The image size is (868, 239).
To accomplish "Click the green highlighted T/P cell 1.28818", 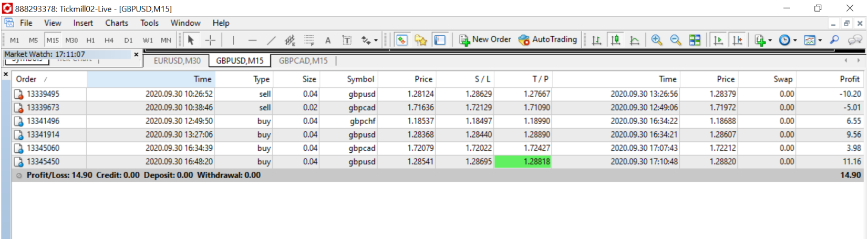I will [523, 162].
